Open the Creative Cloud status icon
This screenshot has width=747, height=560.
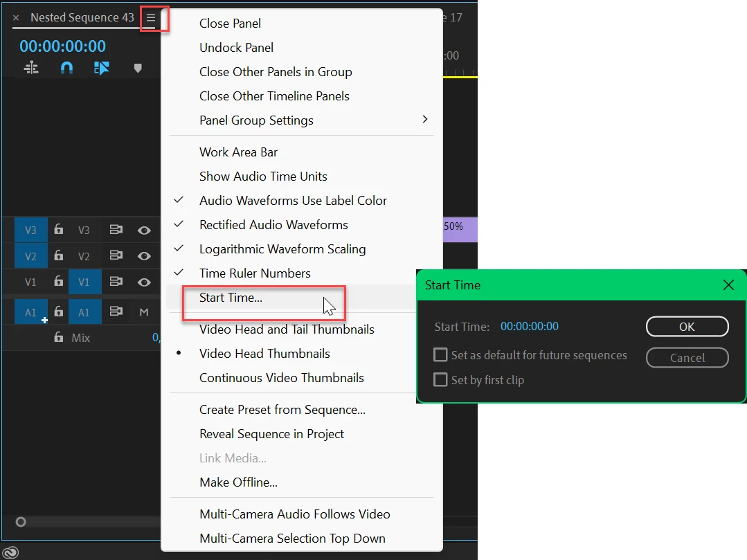10,552
